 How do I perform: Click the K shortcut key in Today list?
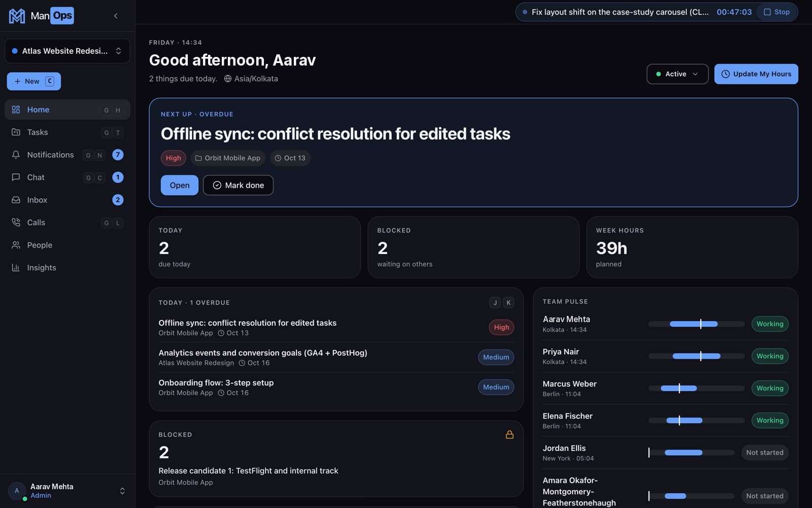click(x=509, y=303)
